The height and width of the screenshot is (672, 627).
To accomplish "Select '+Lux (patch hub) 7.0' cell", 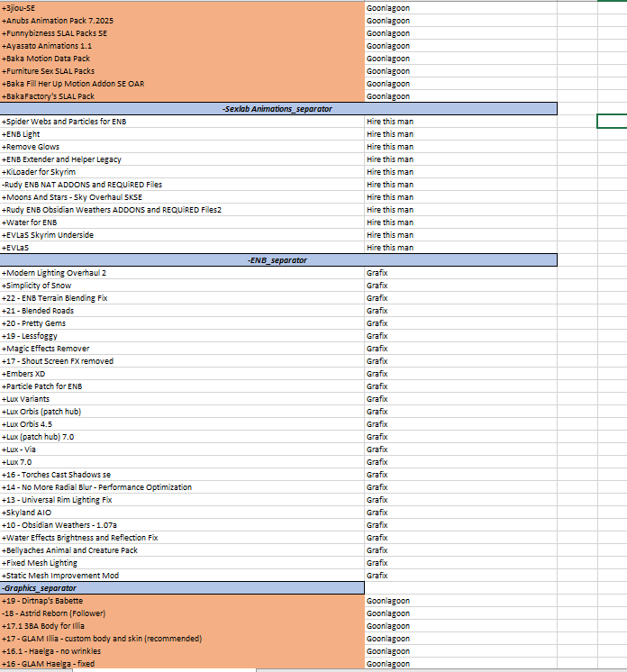I will point(182,437).
